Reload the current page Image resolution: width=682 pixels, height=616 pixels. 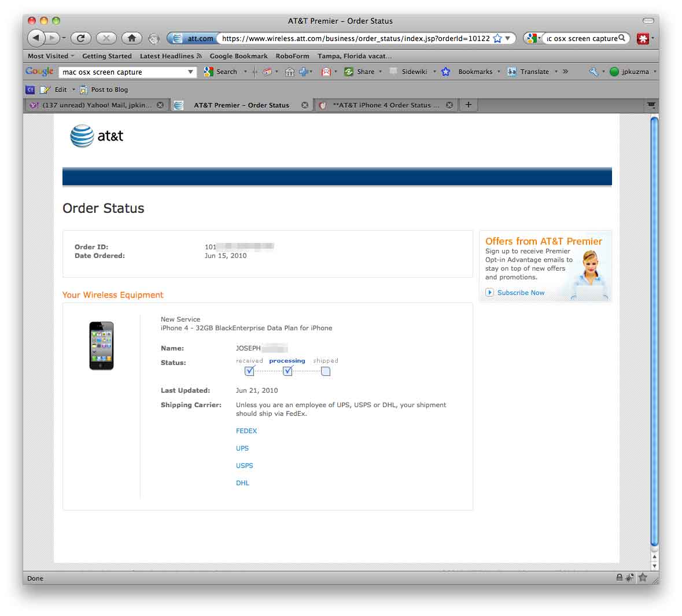pos(80,38)
